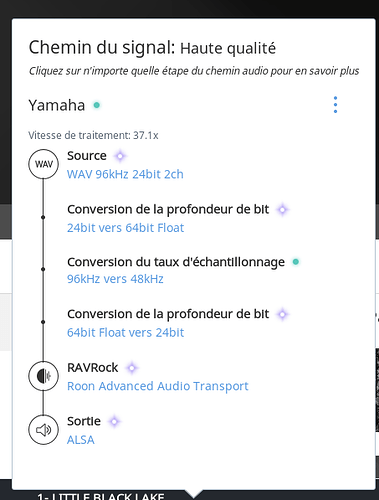The width and height of the screenshot is (379, 500).
Task: Click the purple lossless star beside Source
Action: click(x=120, y=156)
